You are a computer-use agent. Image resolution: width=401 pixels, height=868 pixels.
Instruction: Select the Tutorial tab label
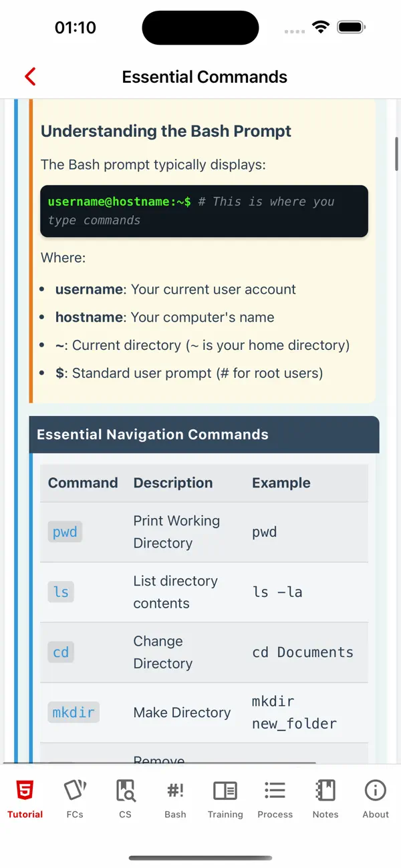point(25,815)
